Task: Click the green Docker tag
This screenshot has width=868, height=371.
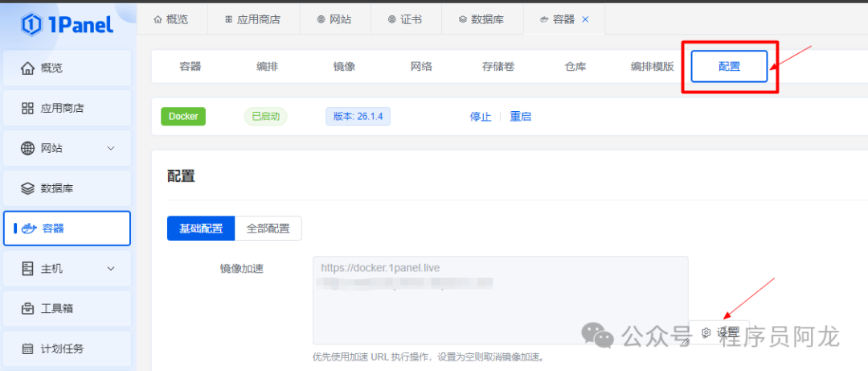Action: coord(183,117)
